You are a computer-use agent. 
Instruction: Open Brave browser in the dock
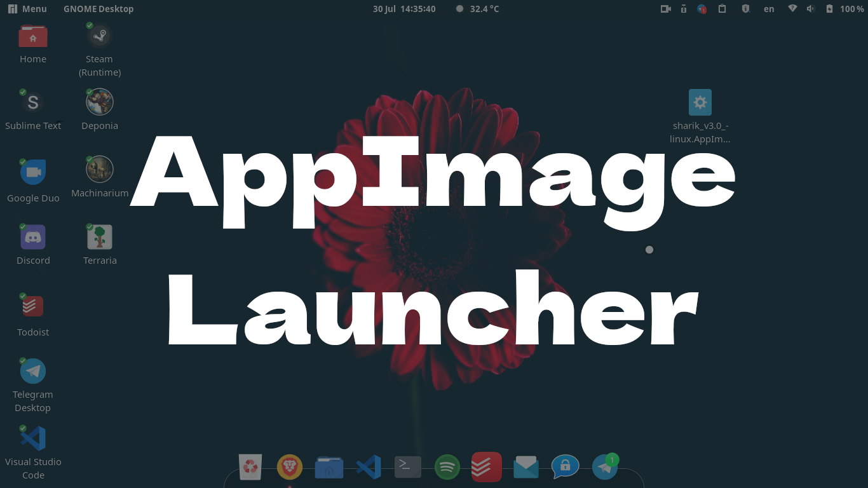pyautogui.click(x=290, y=468)
